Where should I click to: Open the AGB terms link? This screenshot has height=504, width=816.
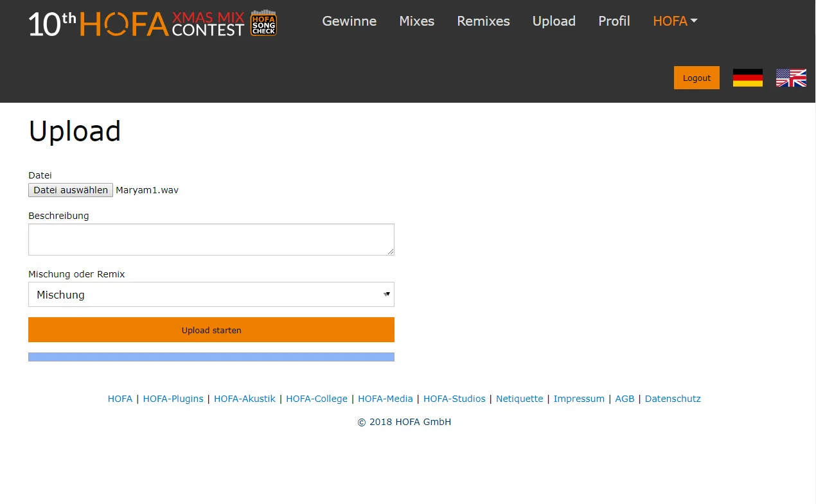[625, 399]
